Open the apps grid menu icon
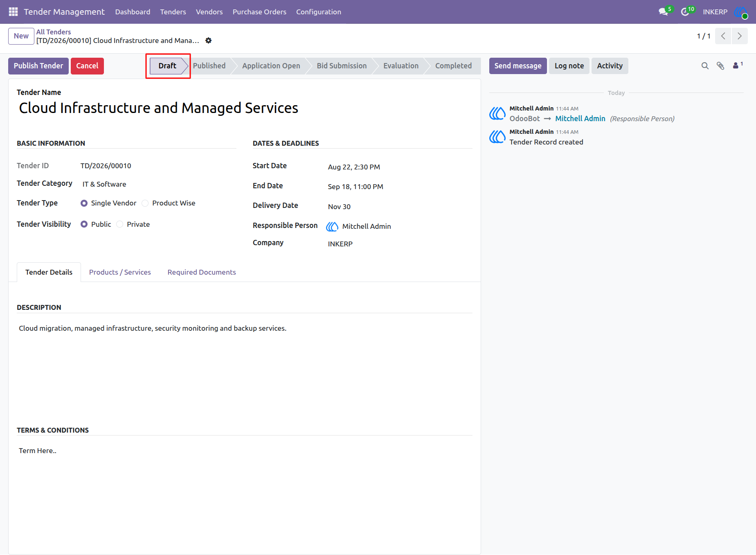This screenshot has height=555, width=756. pyautogui.click(x=13, y=12)
